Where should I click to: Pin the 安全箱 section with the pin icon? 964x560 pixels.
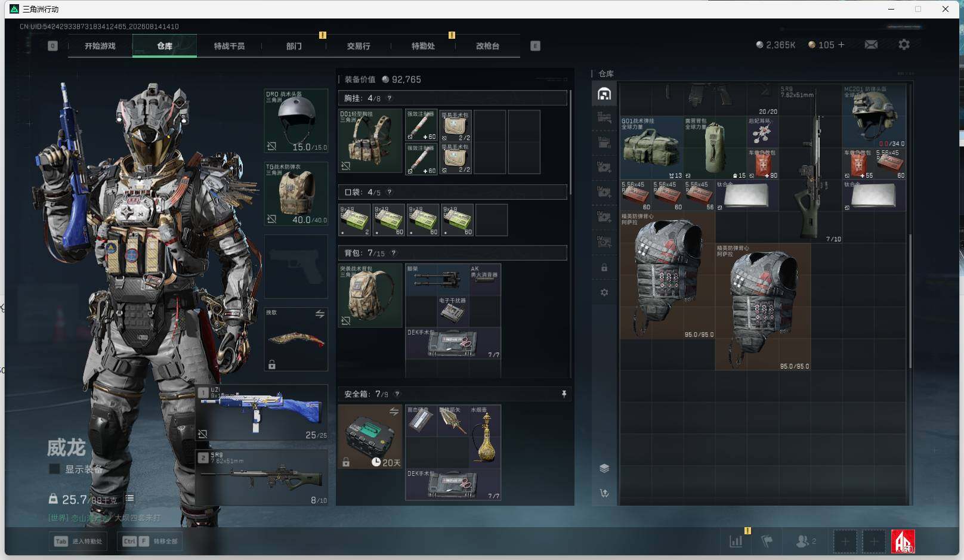point(564,394)
